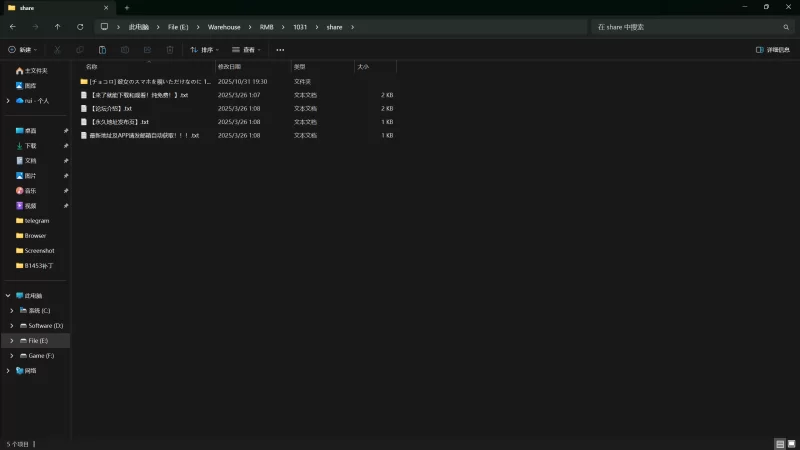The width and height of the screenshot is (800, 450).
Task: Open the 查看 view dropdown
Action: tap(246, 49)
